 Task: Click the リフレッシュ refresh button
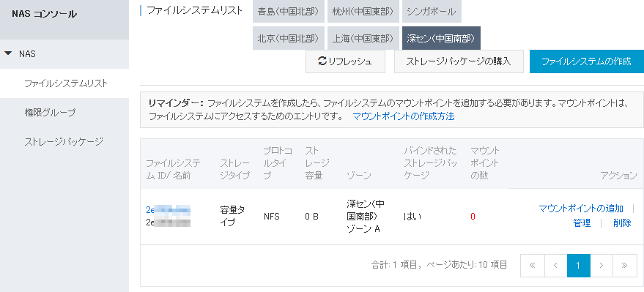tap(345, 61)
